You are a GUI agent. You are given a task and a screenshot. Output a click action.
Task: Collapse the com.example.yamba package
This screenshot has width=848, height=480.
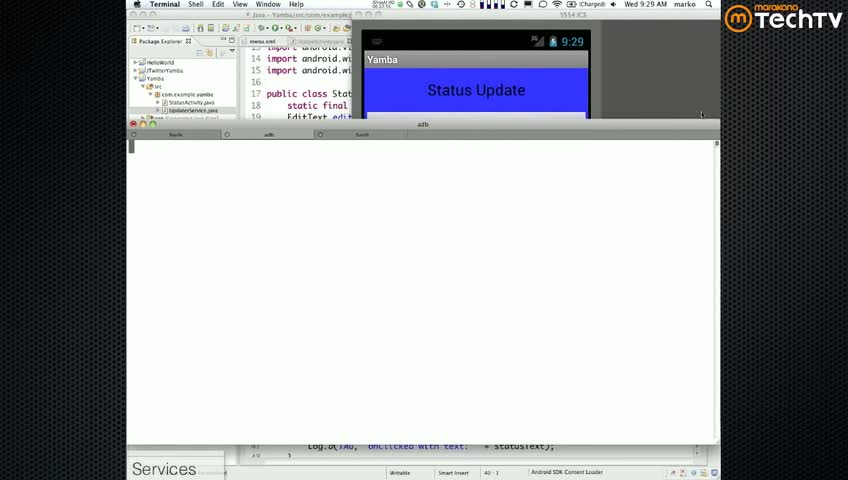click(150, 94)
